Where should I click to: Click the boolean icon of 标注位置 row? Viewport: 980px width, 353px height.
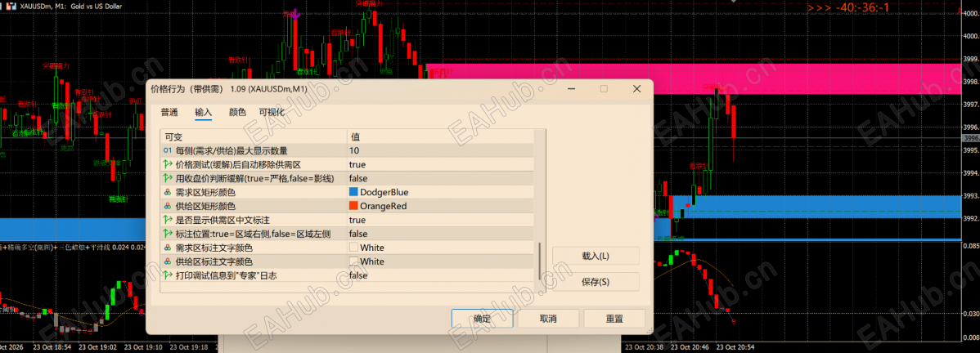click(x=167, y=234)
